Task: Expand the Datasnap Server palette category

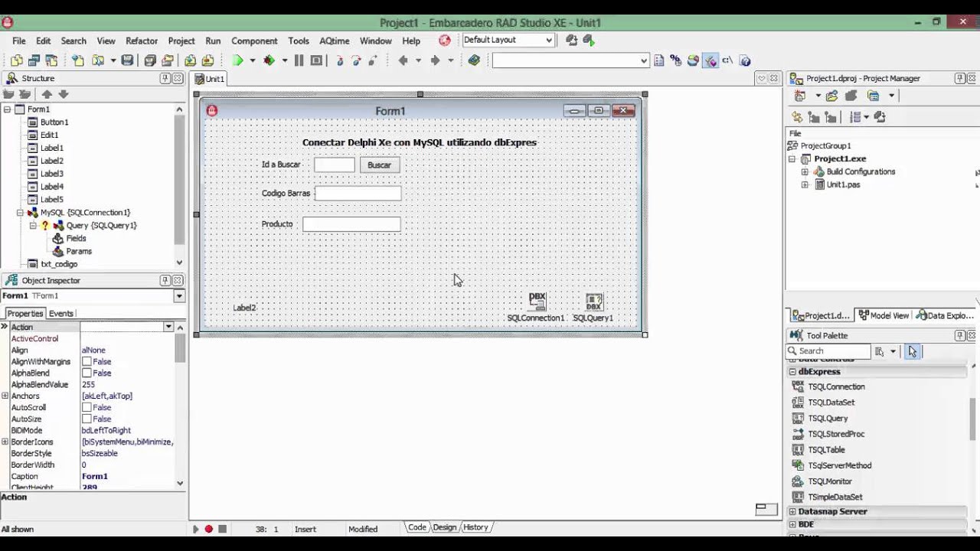Action: (x=792, y=511)
